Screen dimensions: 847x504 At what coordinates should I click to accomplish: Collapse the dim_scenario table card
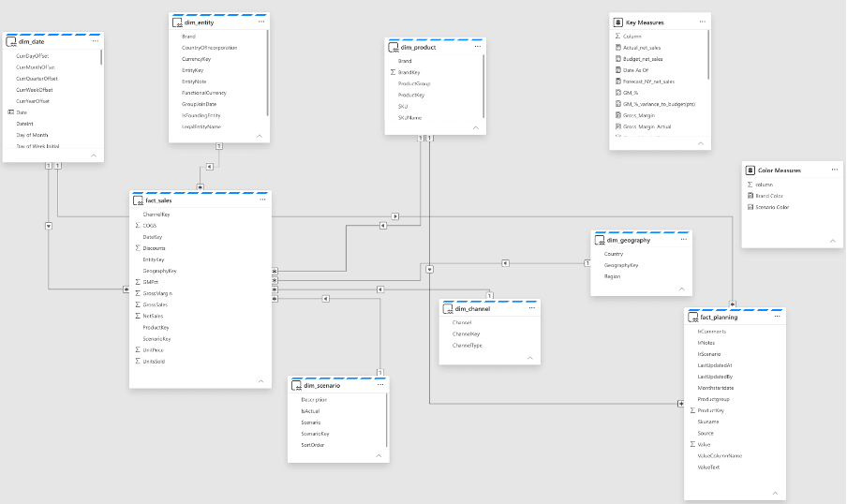379,456
